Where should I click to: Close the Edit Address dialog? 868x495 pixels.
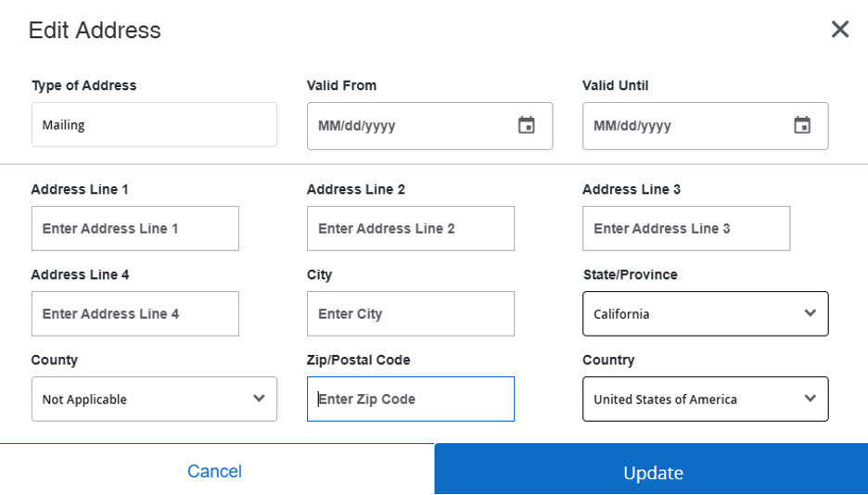pos(840,30)
